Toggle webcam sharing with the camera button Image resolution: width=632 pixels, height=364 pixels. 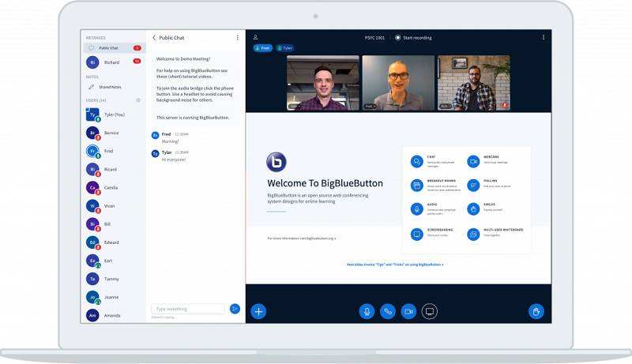[x=408, y=311]
